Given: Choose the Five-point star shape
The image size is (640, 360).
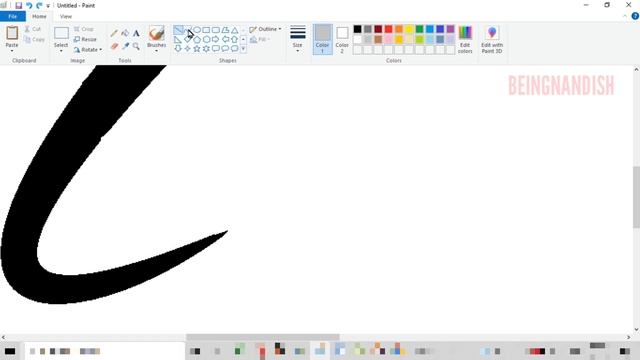Looking at the screenshot, I should (x=197, y=49).
